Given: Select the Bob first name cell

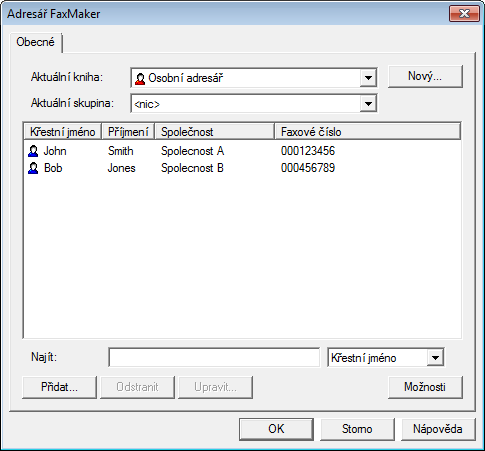Looking at the screenshot, I should point(53,168).
